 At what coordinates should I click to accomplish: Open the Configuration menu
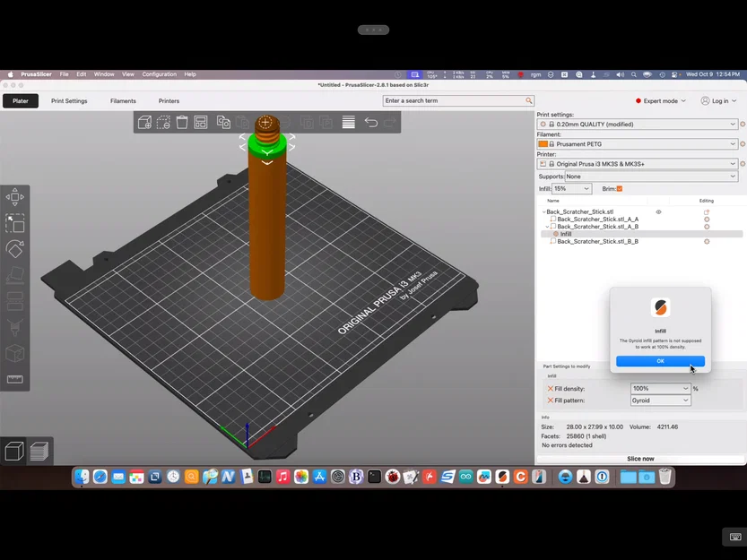coord(159,74)
